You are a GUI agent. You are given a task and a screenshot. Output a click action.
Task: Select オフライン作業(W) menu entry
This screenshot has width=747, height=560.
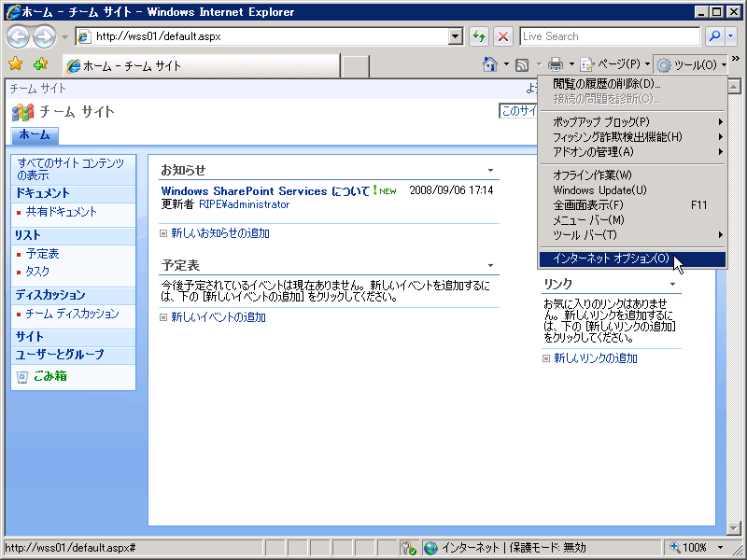click(633, 175)
